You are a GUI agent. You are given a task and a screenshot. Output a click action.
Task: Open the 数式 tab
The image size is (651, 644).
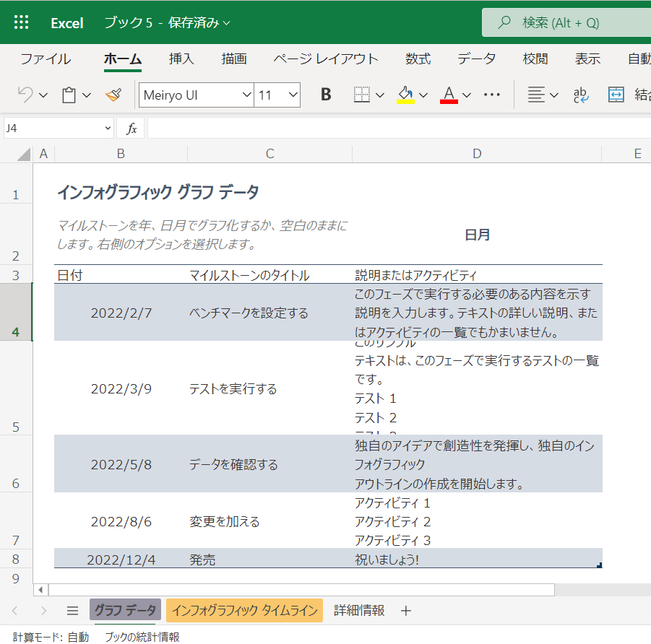(x=418, y=59)
